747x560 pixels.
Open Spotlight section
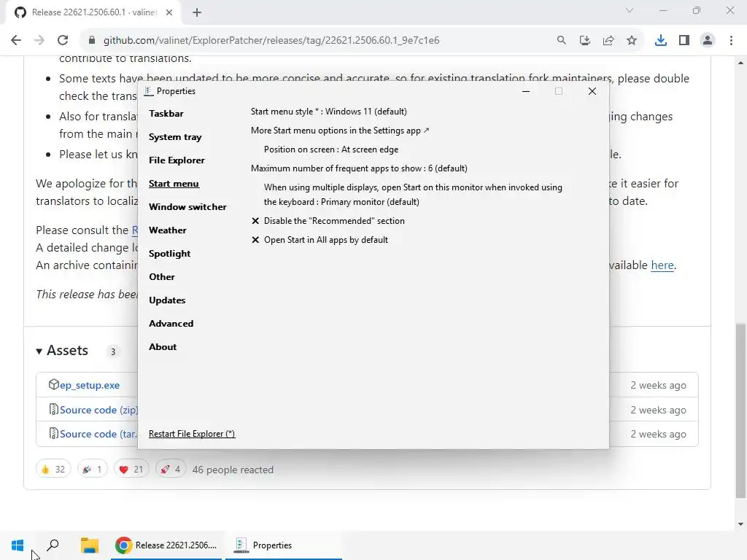pos(169,253)
